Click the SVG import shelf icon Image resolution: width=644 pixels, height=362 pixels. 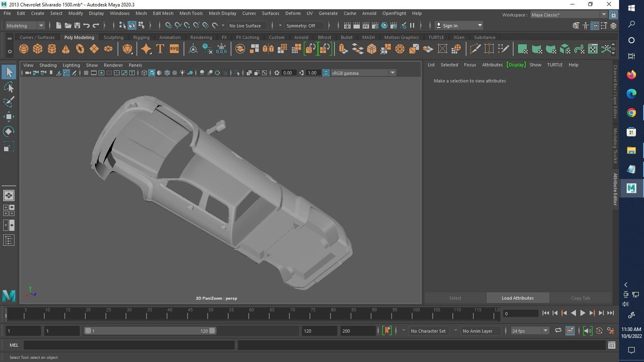point(174,49)
